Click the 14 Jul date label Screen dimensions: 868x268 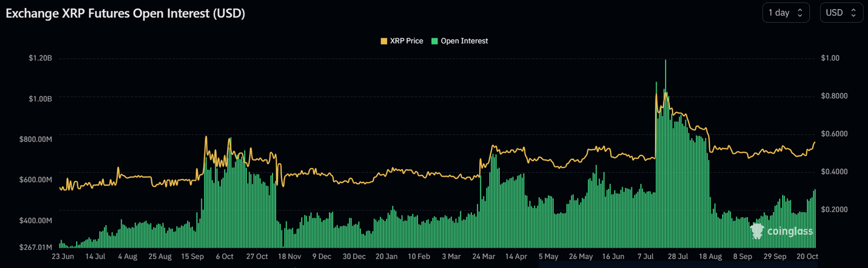(95, 257)
